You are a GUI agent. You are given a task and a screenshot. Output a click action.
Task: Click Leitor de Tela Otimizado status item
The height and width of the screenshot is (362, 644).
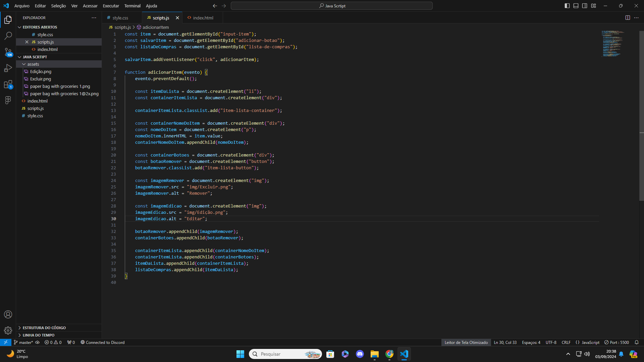coord(466,342)
